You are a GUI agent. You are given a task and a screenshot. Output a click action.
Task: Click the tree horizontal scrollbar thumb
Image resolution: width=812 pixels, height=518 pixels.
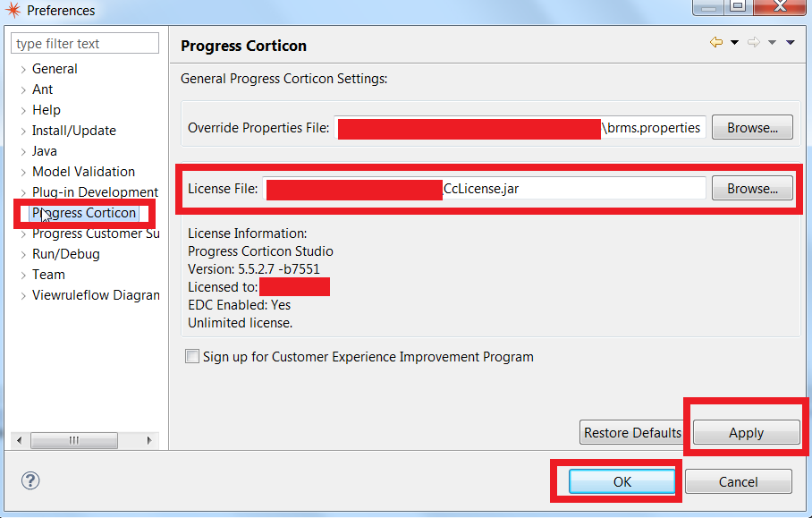pos(74,440)
